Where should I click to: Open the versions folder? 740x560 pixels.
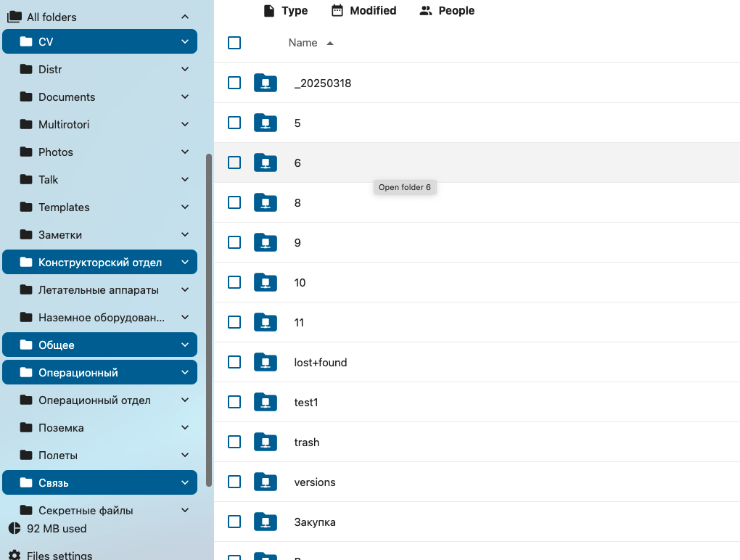pos(315,482)
